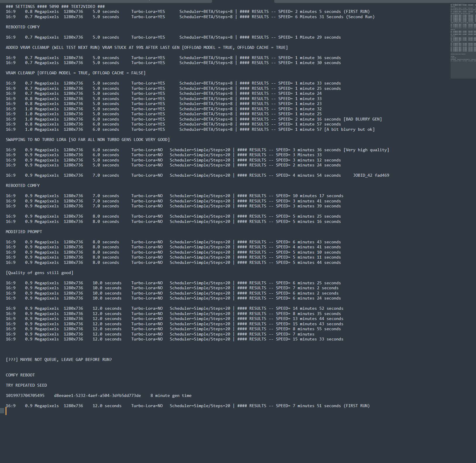The height and width of the screenshot is (463, 476).
Task: Click the "13 minutes 44 seconds" result
Action: pos(318,319)
